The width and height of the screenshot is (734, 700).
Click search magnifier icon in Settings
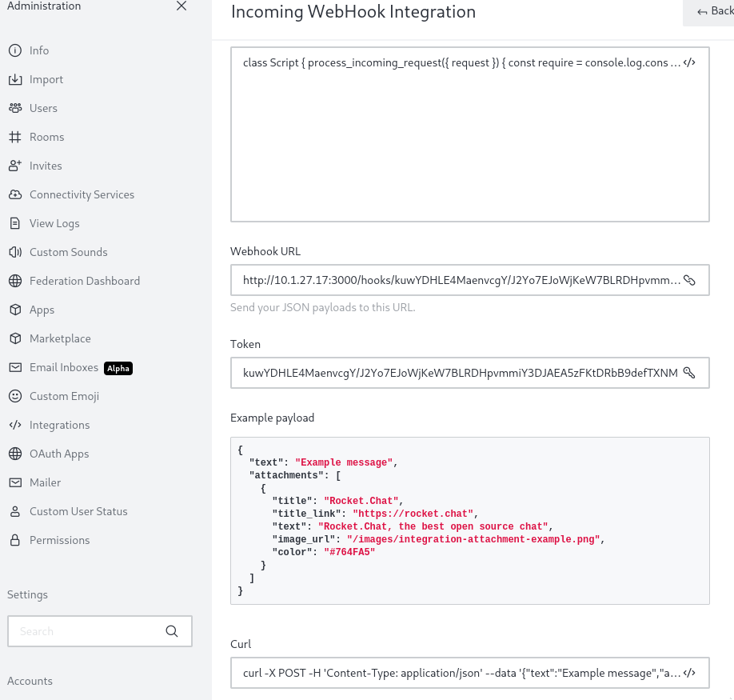coord(172,631)
